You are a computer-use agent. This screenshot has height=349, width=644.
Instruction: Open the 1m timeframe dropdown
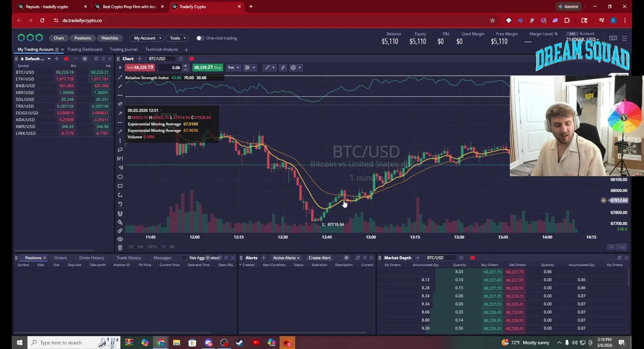pyautogui.click(x=233, y=67)
